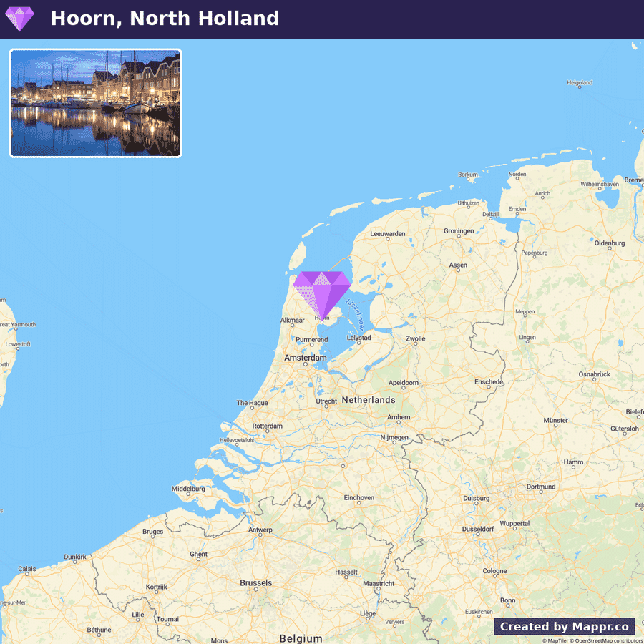Click the Euskirchen town label
This screenshot has width=644, height=644.
(479, 612)
